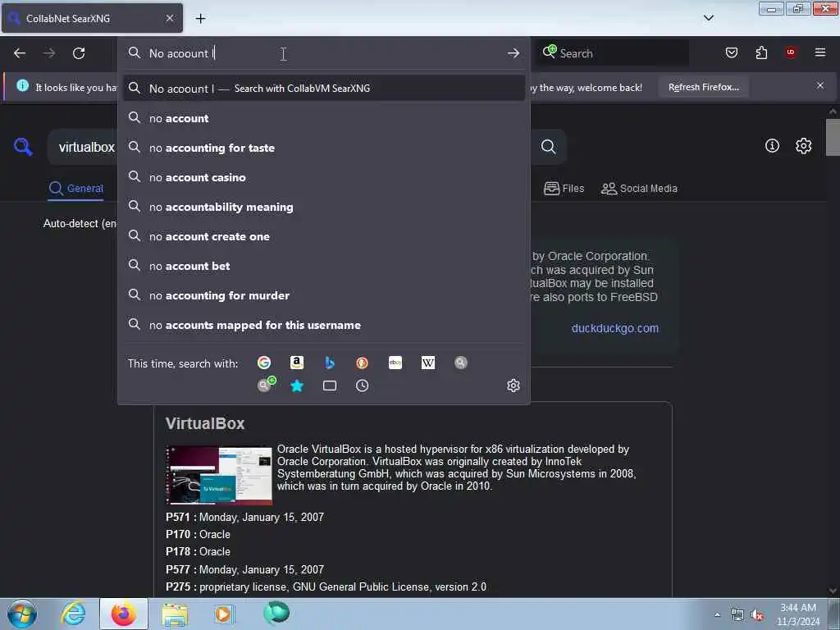Search this time with eBay
This screenshot has height=630, width=840.
tap(395, 363)
